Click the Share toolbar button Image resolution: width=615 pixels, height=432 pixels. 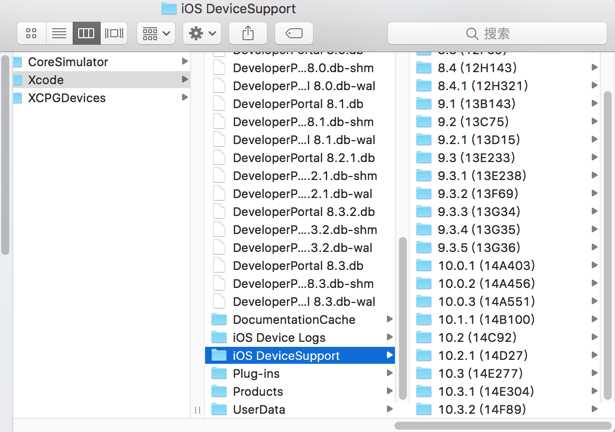(248, 33)
